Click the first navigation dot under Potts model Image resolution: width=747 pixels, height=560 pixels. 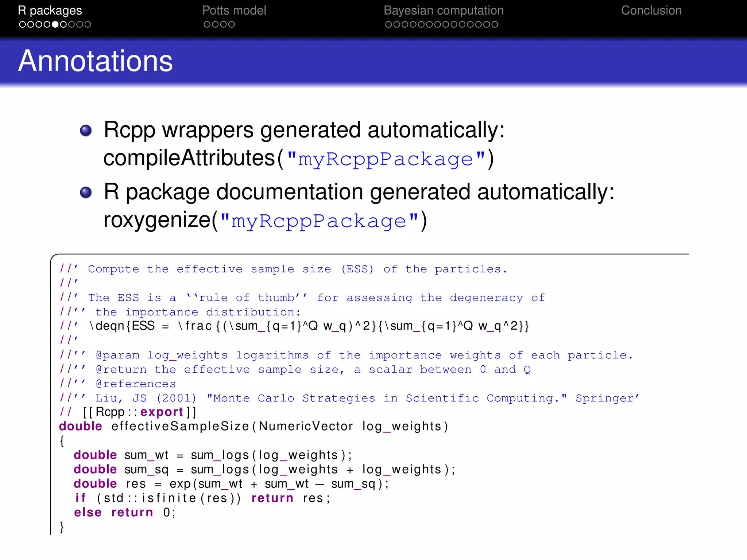tap(207, 24)
